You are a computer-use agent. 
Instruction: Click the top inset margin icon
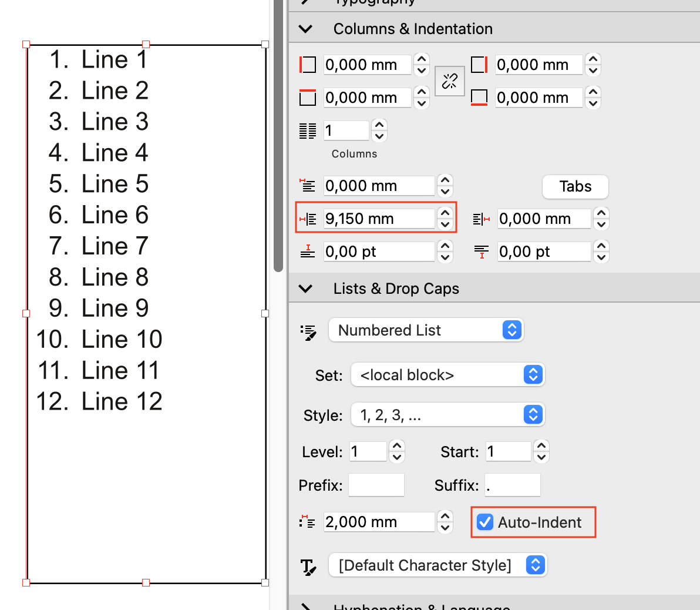click(x=307, y=98)
